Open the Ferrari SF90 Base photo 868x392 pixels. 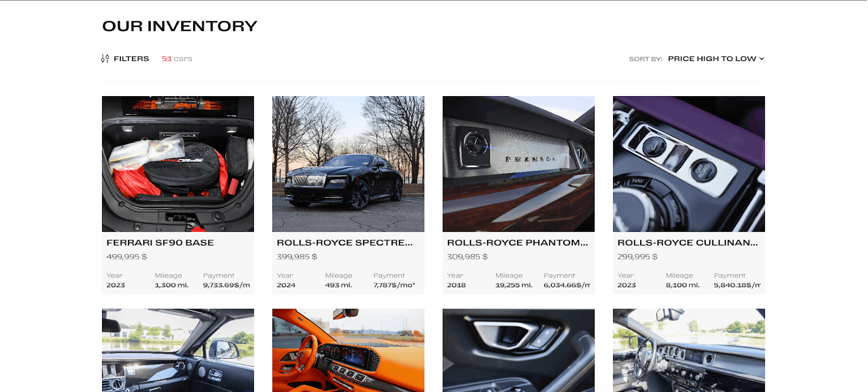click(178, 164)
